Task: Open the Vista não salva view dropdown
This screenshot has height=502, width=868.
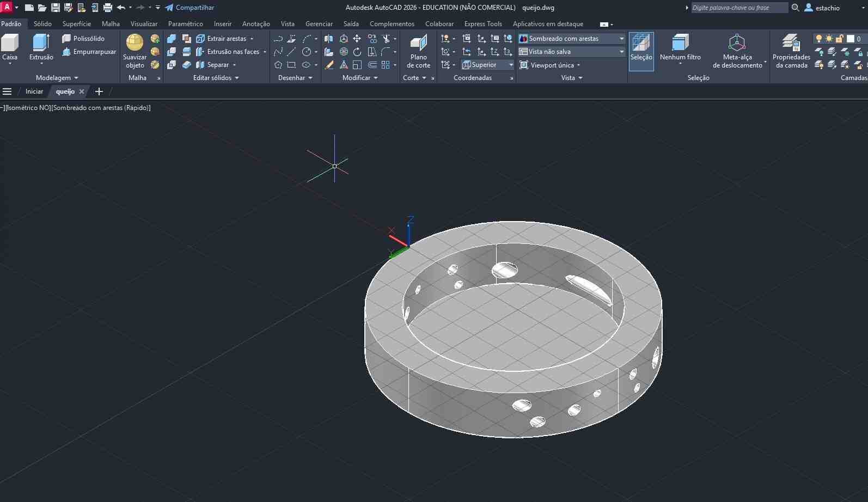Action: coord(571,52)
